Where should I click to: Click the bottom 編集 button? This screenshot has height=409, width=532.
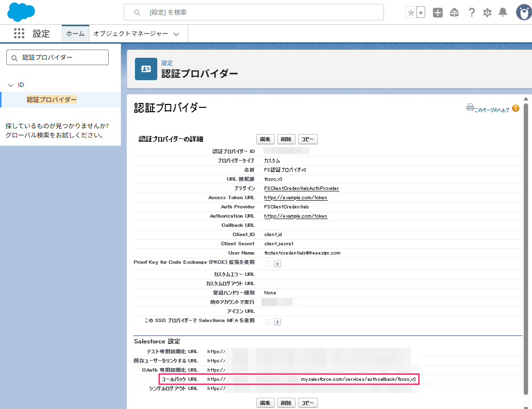pyautogui.click(x=266, y=403)
